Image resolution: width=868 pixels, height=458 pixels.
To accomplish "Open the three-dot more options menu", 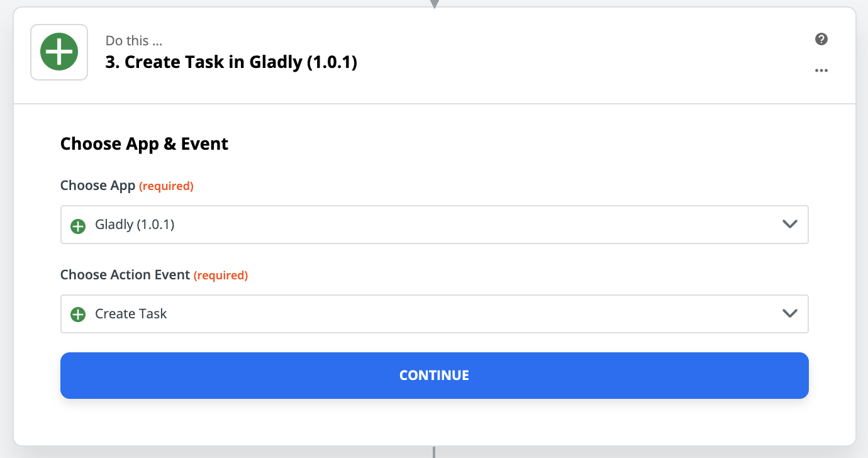I will [x=821, y=70].
